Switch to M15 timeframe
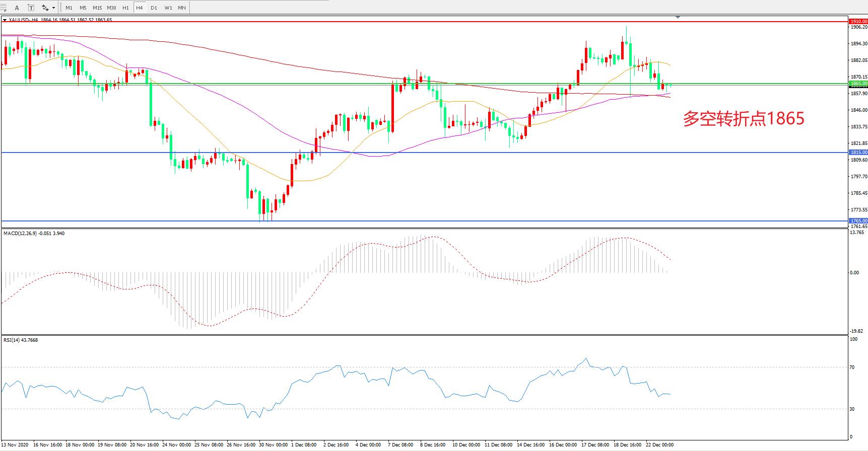Screen dimensions: 868x451 [x=97, y=8]
